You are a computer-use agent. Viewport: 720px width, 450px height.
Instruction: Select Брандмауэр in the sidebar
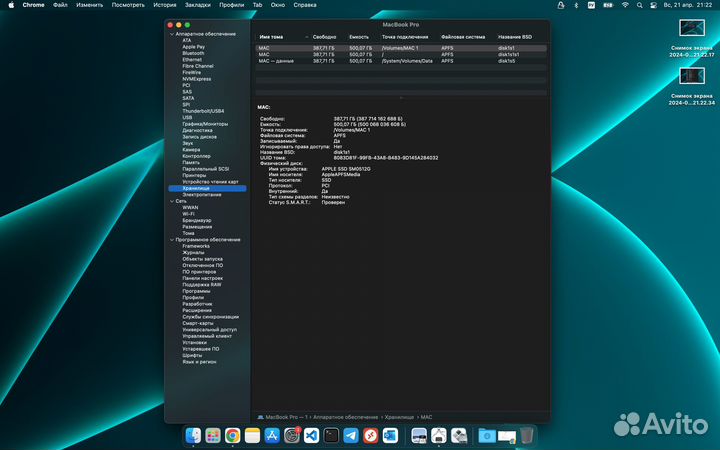click(197, 220)
